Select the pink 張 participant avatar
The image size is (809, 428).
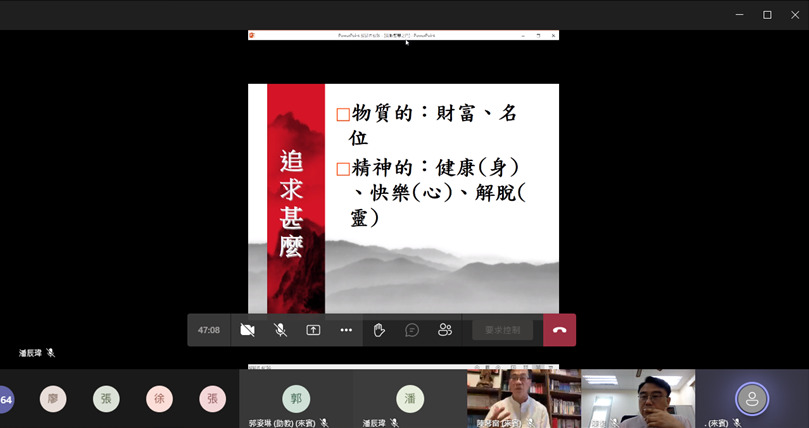213,399
